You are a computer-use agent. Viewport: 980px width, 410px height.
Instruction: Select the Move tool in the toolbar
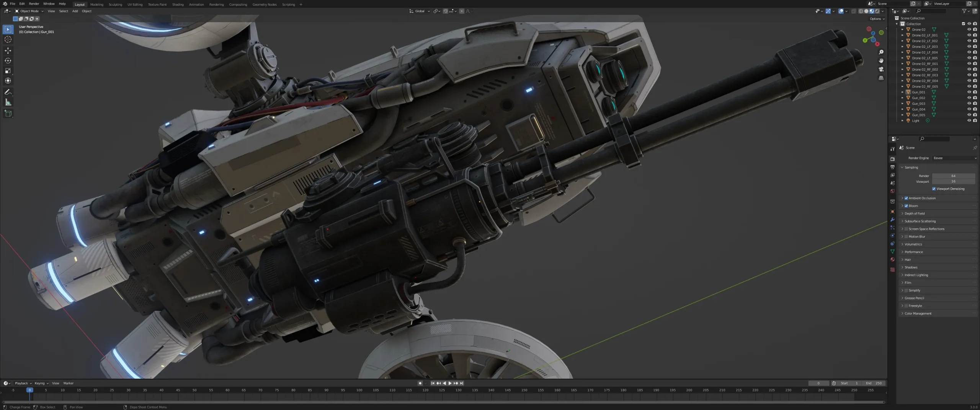click(x=8, y=50)
